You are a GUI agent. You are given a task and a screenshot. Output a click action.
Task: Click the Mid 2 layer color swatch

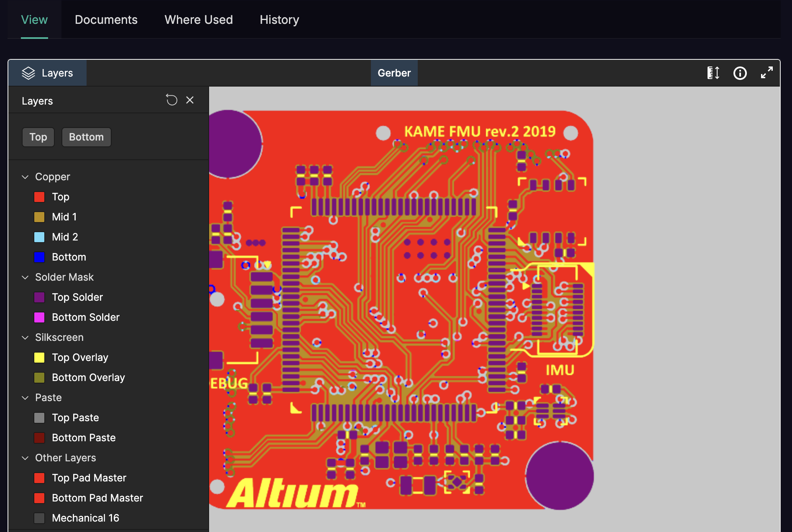click(x=39, y=237)
